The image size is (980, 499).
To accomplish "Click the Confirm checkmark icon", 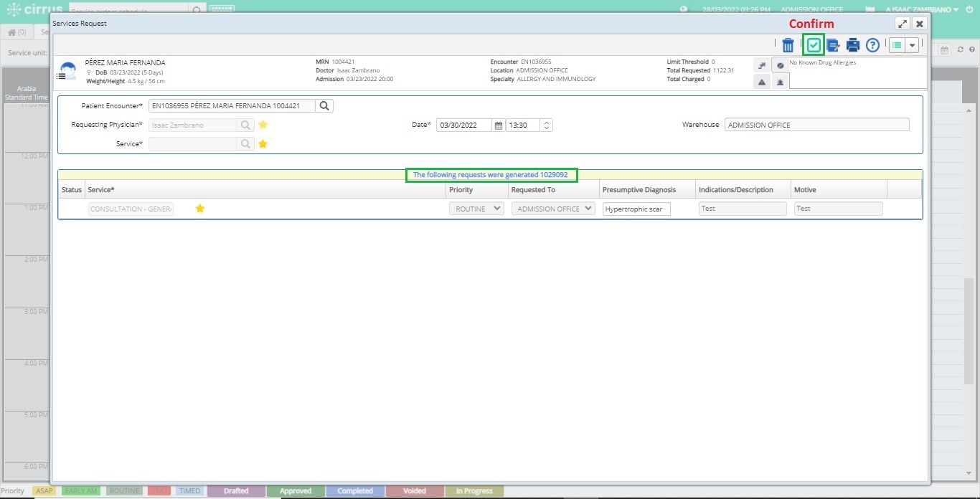I will tap(813, 45).
